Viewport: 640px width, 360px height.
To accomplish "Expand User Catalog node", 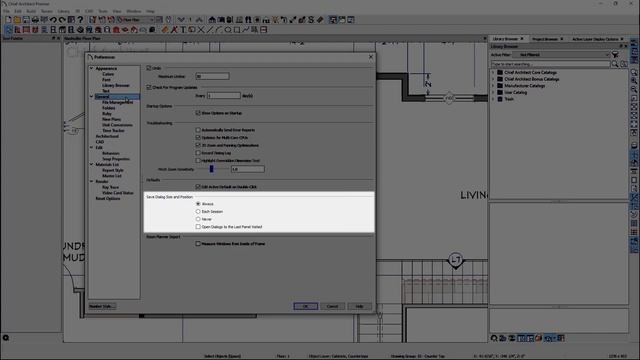I will (493, 92).
